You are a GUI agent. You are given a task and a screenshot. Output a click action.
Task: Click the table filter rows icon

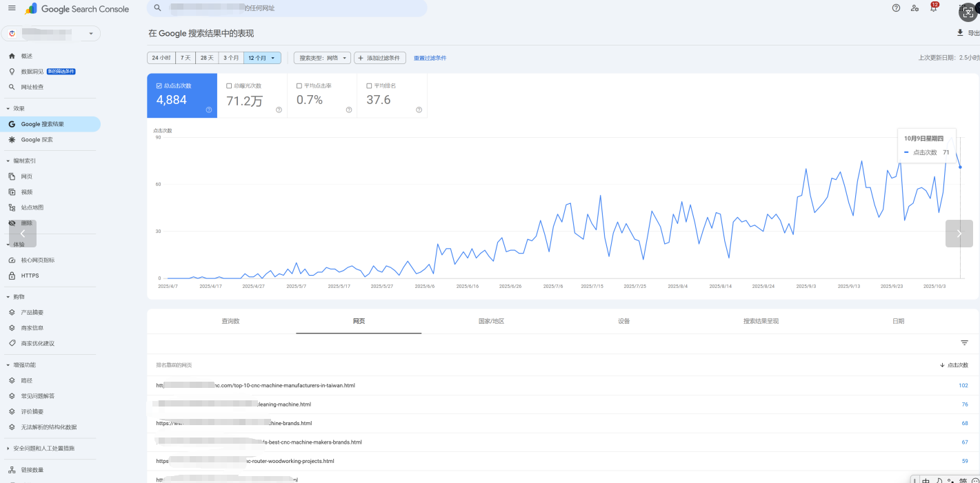(x=964, y=343)
